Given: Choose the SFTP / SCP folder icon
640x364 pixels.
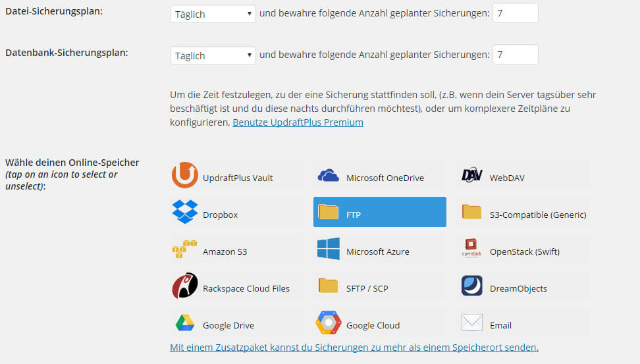Looking at the screenshot, I should click(x=328, y=286).
